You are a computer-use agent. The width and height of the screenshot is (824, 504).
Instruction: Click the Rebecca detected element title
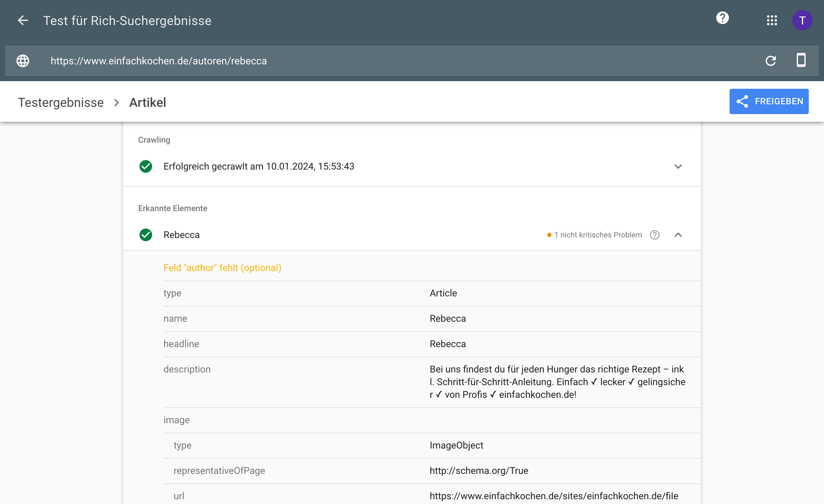tap(182, 235)
